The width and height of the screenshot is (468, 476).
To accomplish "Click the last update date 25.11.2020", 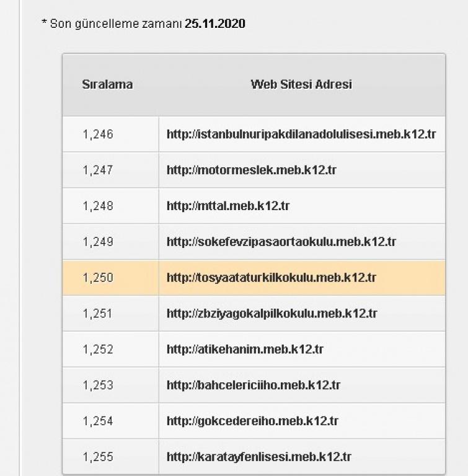I will tap(215, 24).
